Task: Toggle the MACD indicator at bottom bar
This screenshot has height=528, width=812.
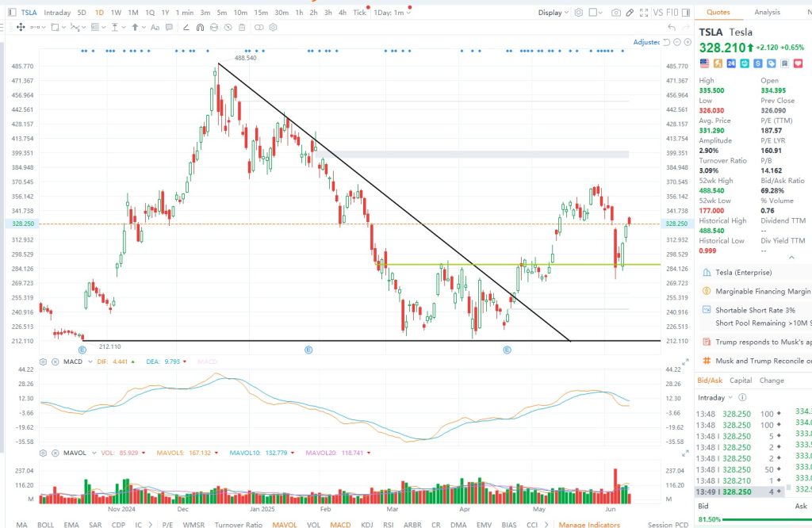Action: pyautogui.click(x=340, y=524)
